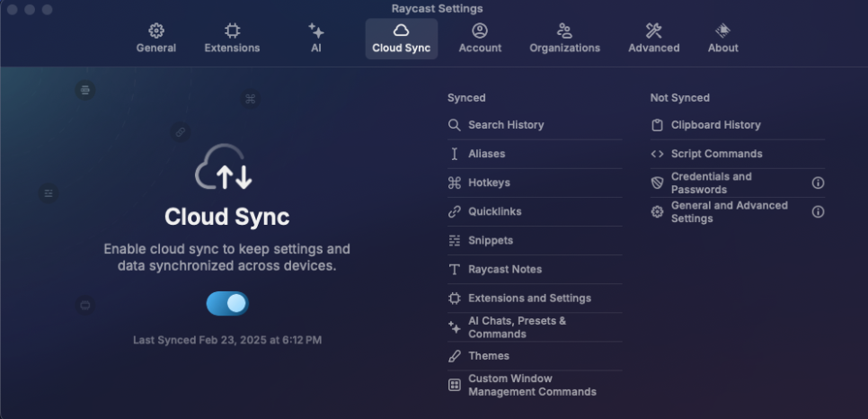
Task: Open the Organizations tab
Action: point(564,39)
